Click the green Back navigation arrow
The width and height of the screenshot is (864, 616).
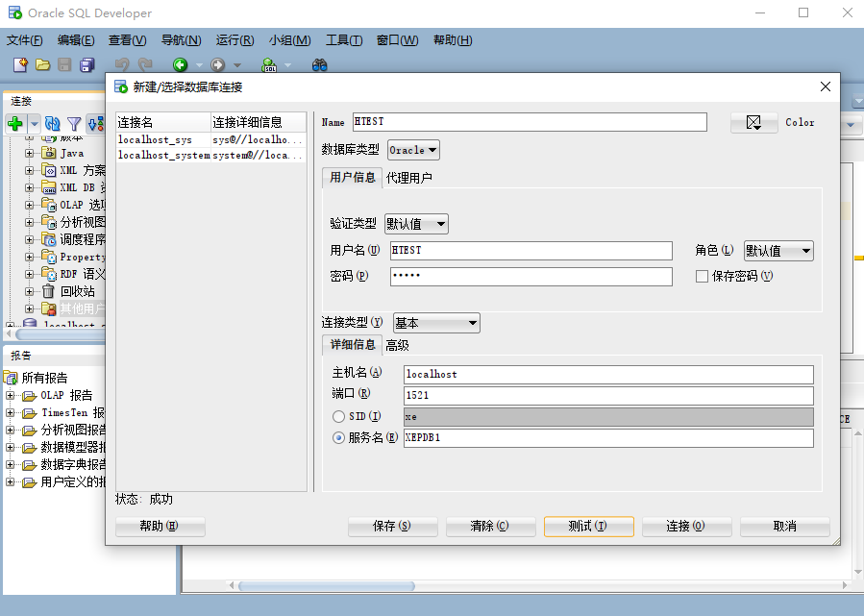pos(180,65)
